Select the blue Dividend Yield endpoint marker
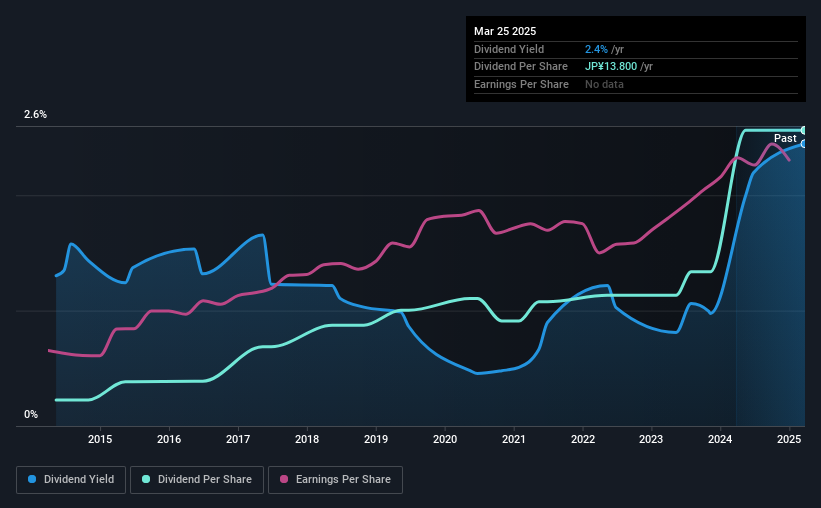This screenshot has width=821, height=508. click(x=803, y=144)
